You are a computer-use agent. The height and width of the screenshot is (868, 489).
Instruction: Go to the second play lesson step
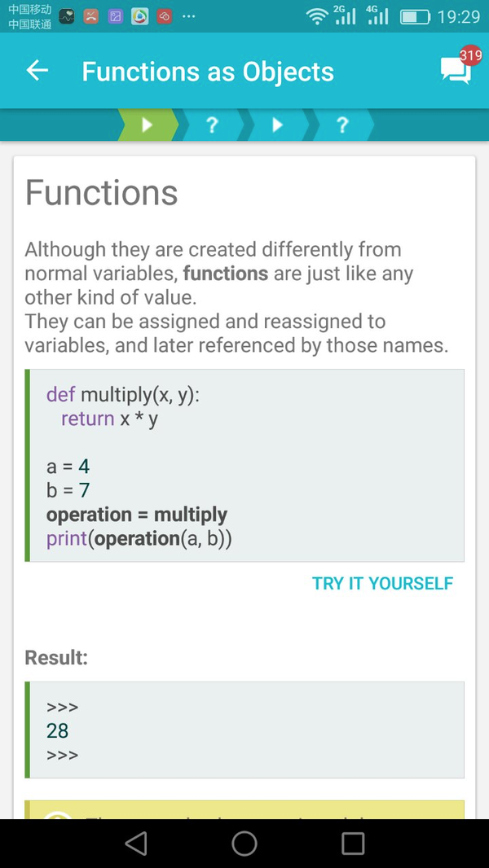(x=277, y=125)
